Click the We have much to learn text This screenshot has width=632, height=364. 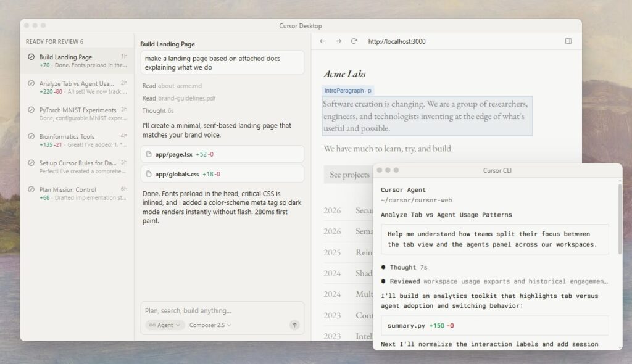(388, 148)
